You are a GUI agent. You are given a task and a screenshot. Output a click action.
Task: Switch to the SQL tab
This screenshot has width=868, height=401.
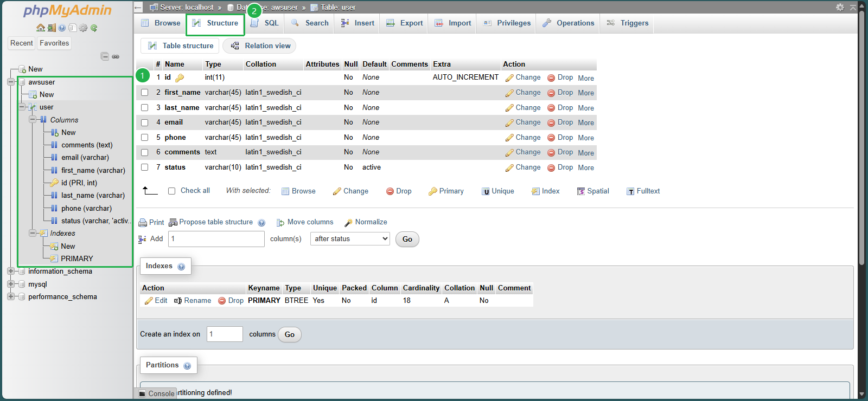[265, 23]
